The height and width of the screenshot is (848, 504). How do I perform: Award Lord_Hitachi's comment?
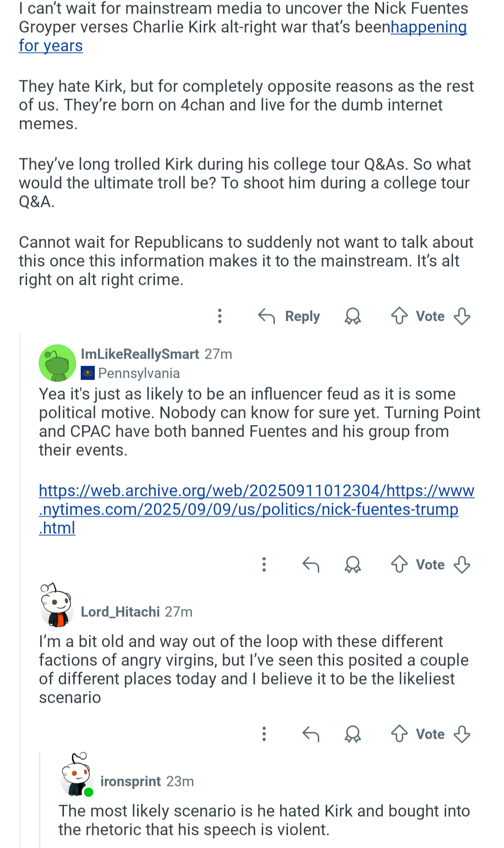(x=353, y=734)
